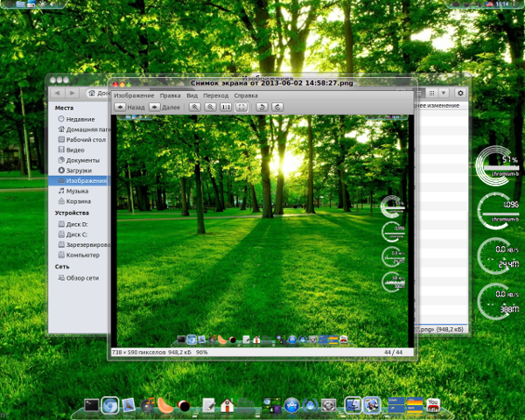525x420 pixels.
Task: Open the image viewer icon in the dock
Action: click(372, 405)
